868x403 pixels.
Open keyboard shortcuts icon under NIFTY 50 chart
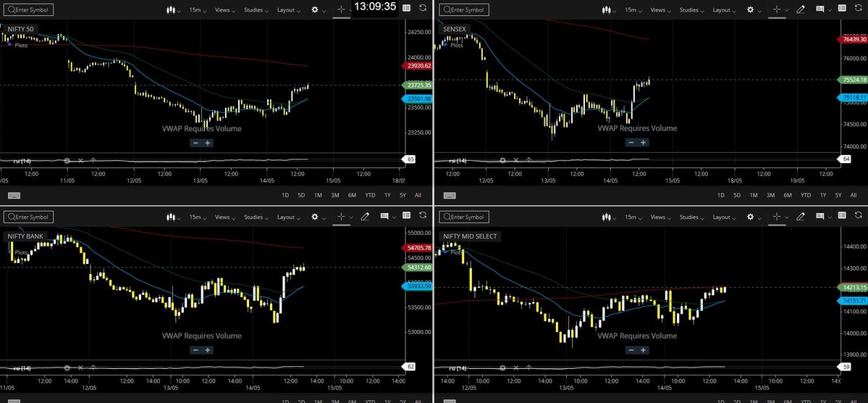pos(14,195)
